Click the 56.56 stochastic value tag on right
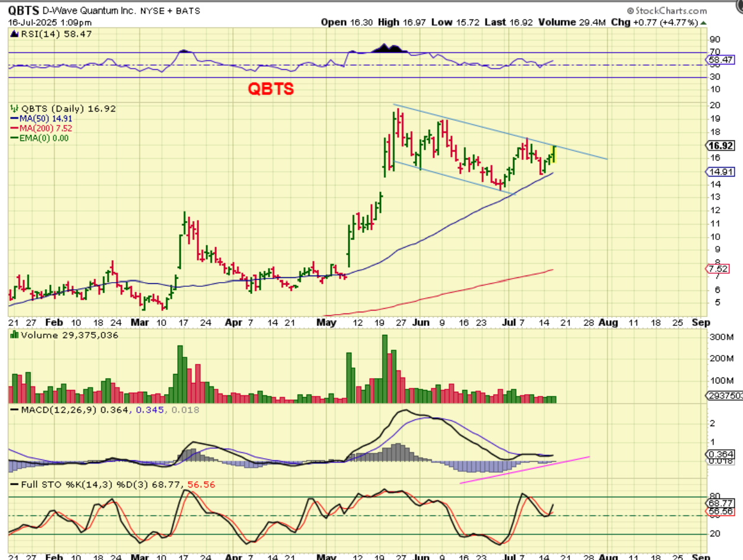The image size is (743, 560). point(719,511)
